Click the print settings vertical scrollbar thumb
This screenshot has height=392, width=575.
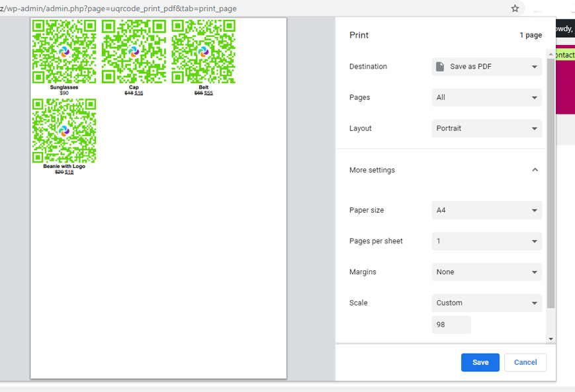click(551, 183)
